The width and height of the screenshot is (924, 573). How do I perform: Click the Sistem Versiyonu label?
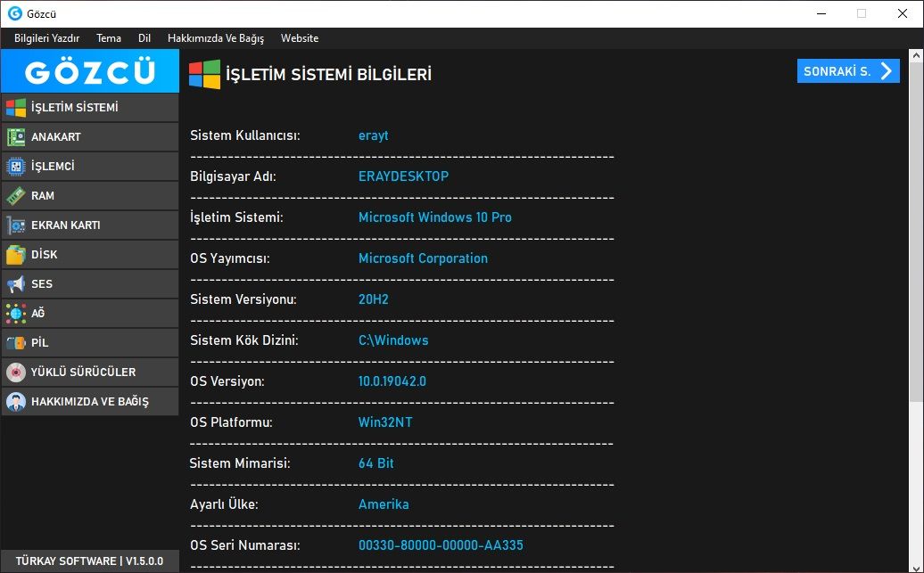243,299
